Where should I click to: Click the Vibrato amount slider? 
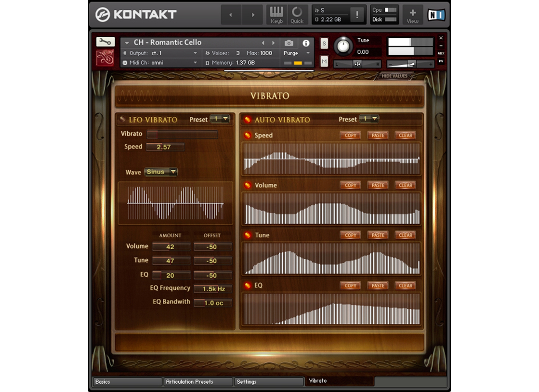click(x=182, y=134)
